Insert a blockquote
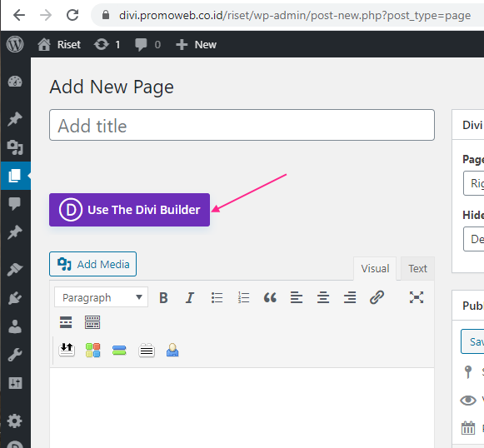This screenshot has width=484, height=448. point(270,298)
